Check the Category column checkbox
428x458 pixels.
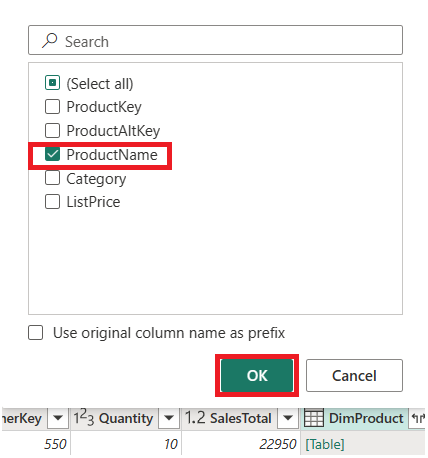pyautogui.click(x=52, y=178)
